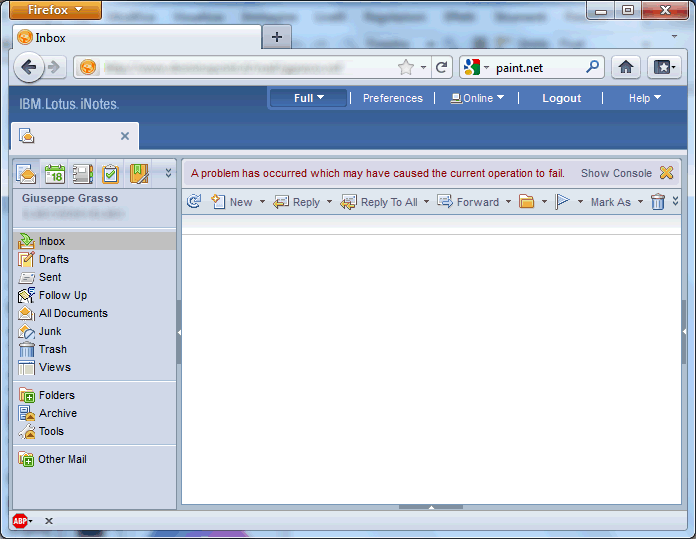Click Show Console link
The height and width of the screenshot is (539, 696).
(616, 173)
